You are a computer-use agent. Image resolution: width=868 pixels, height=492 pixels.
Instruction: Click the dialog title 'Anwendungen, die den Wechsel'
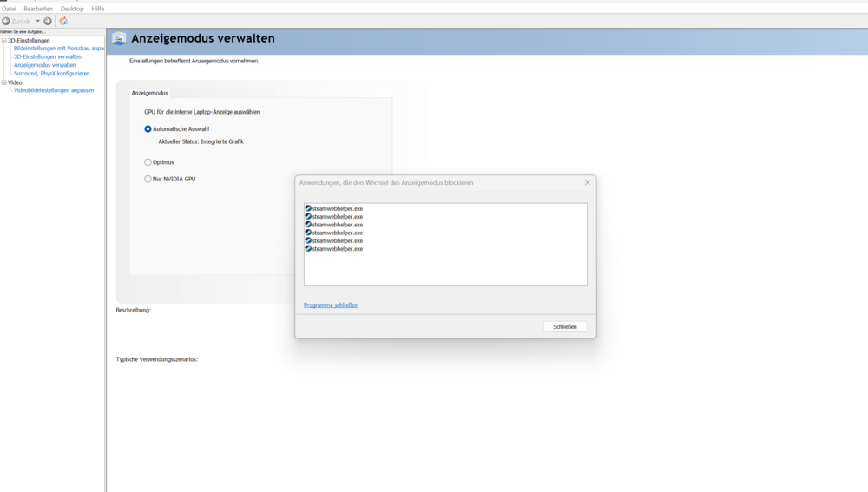[x=386, y=182]
